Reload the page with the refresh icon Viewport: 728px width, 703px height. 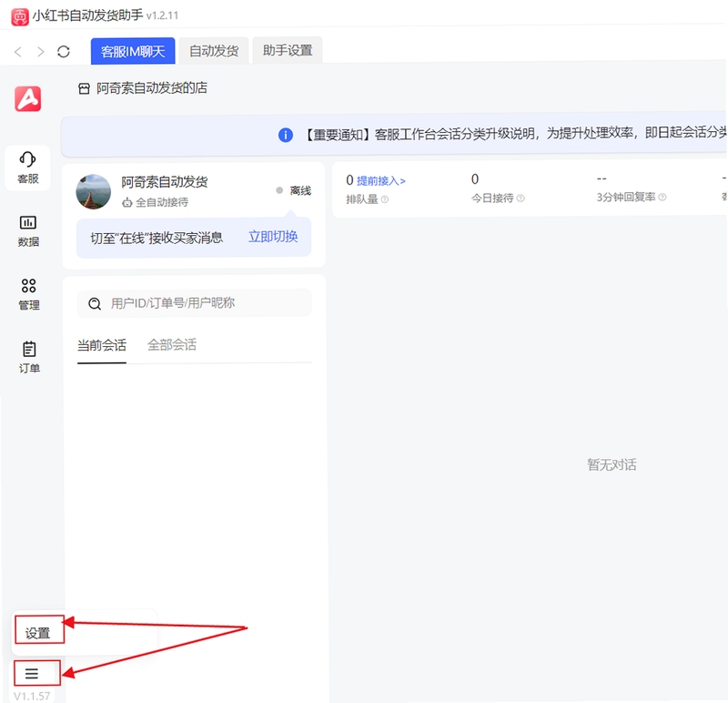tap(64, 52)
